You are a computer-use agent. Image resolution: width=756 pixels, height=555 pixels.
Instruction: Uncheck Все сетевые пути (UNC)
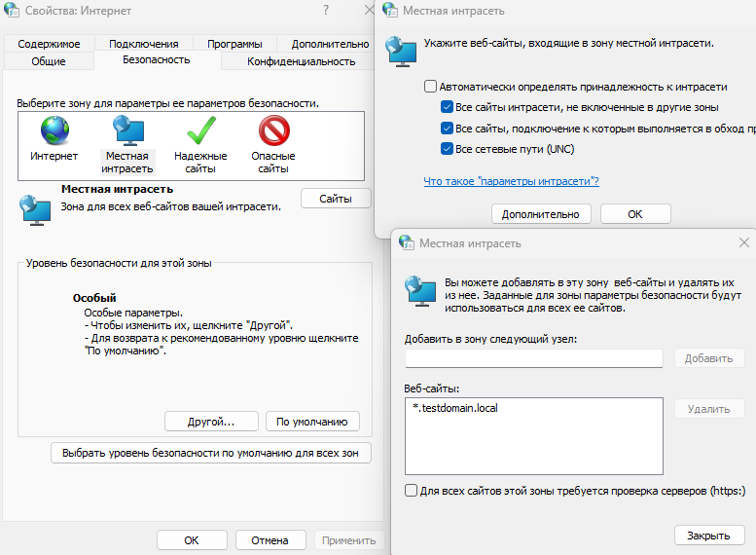point(447,149)
